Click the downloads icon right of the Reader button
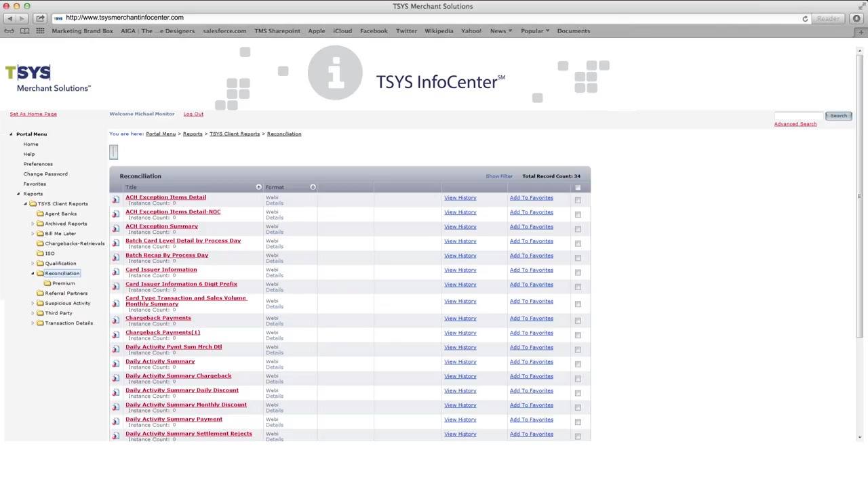The width and height of the screenshot is (868, 488). [856, 18]
